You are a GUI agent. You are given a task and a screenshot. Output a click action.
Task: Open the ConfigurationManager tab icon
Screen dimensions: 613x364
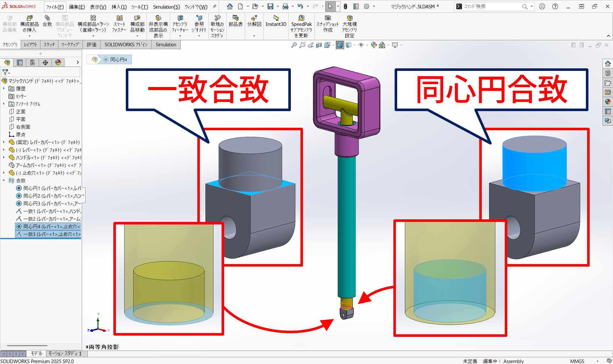(33, 63)
